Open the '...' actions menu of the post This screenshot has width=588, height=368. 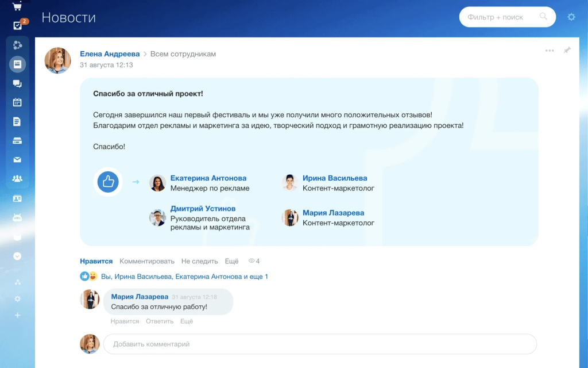pos(548,51)
